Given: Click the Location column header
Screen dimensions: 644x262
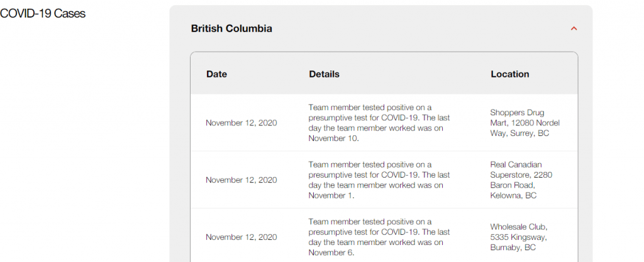Looking at the screenshot, I should tap(509, 74).
